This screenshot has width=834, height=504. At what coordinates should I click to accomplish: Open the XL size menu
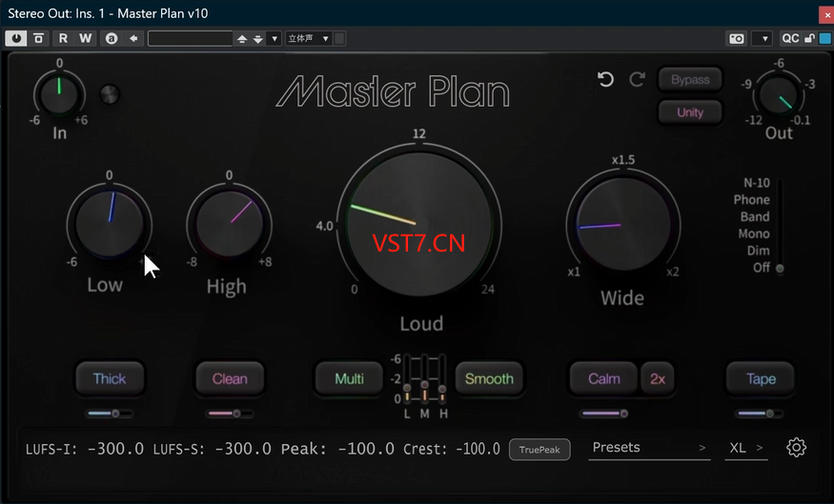[x=745, y=448]
